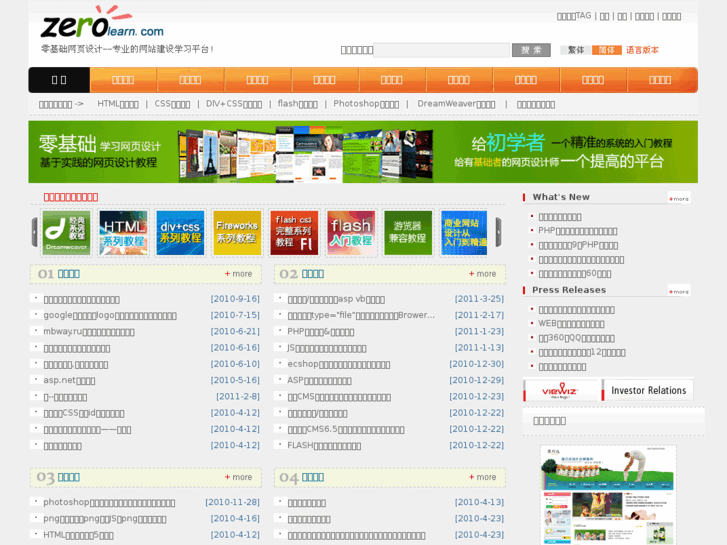
Task: Open the DreamWeaver sub-navigation link
Action: (x=456, y=104)
